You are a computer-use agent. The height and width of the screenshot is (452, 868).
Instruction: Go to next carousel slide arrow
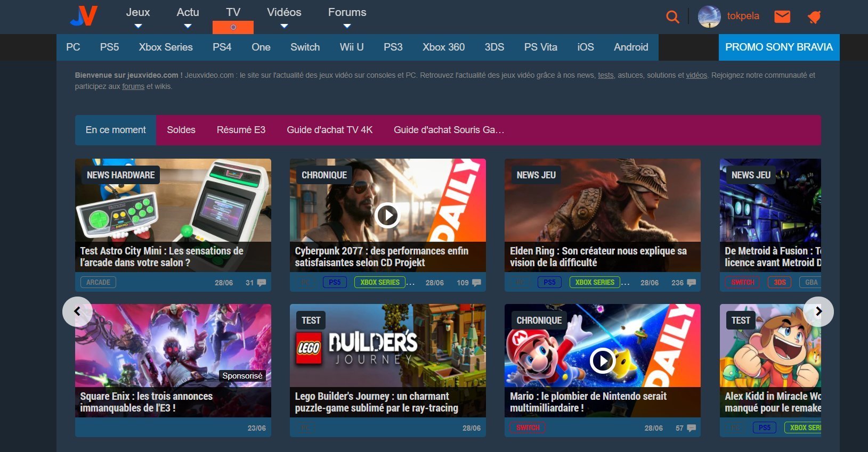[818, 311]
